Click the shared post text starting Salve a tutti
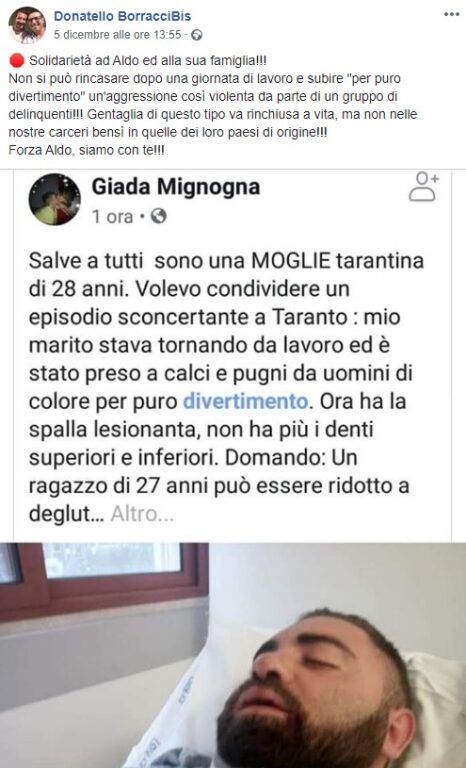This screenshot has height=768, width=466. [226, 387]
